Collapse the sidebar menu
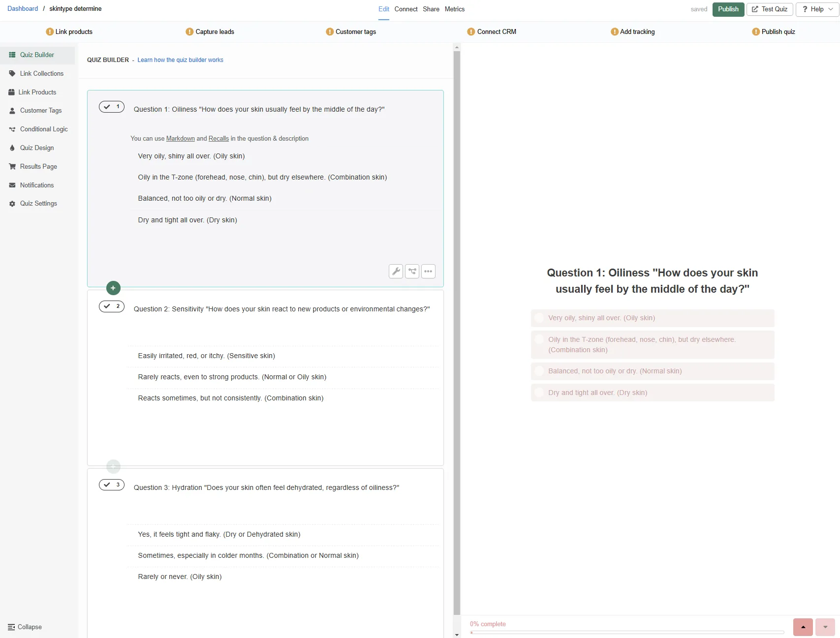The width and height of the screenshot is (840, 638). 25,627
